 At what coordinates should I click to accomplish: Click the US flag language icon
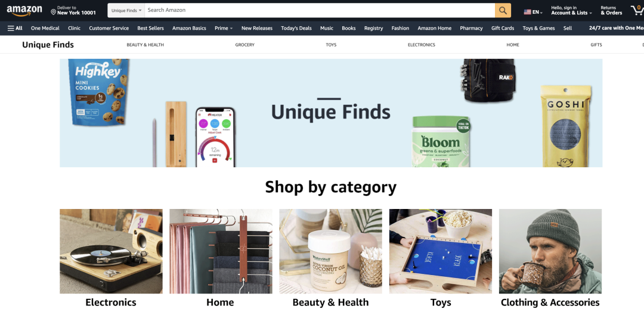(527, 13)
